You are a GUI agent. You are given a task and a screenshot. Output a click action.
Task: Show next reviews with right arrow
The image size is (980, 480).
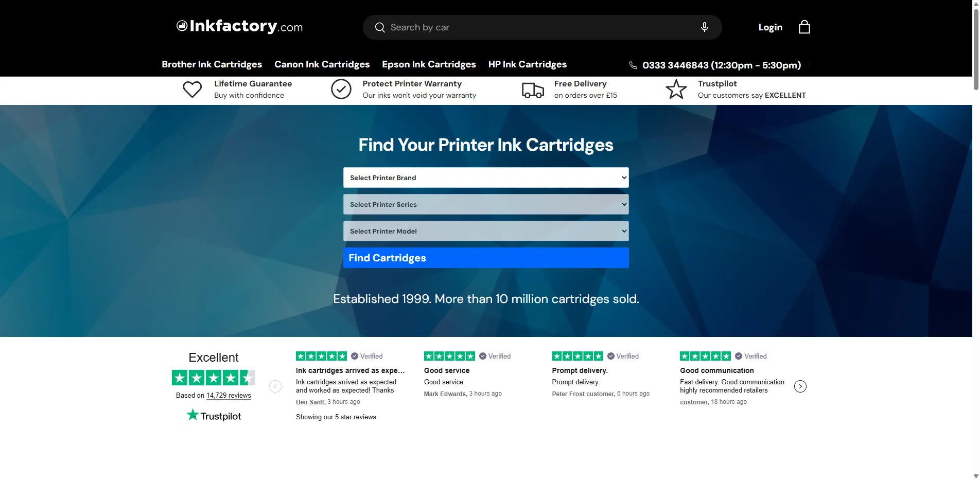pos(800,386)
